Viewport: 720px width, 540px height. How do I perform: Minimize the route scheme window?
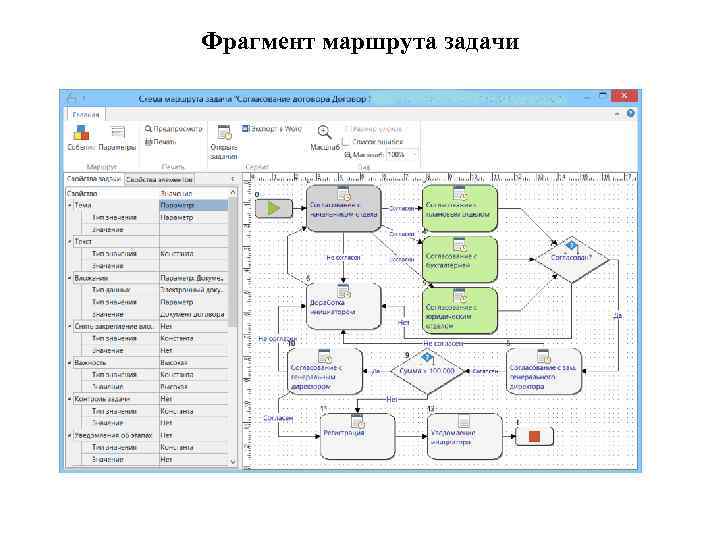587,96
